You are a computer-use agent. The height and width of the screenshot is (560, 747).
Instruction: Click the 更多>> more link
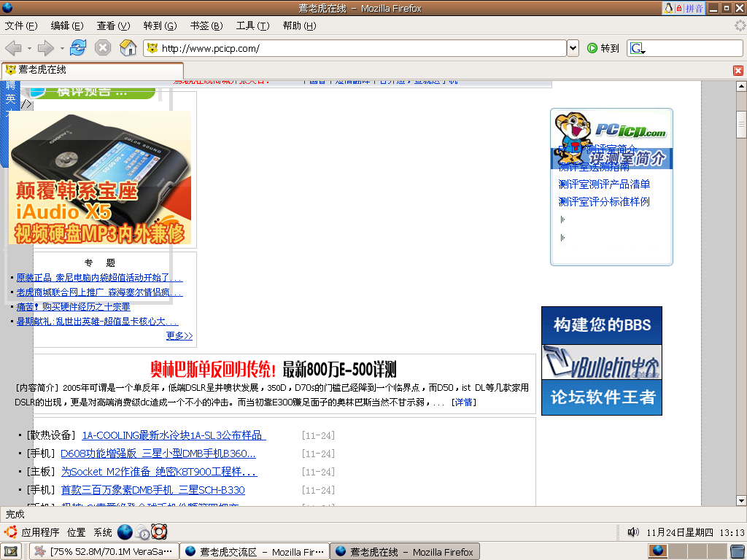[x=179, y=335]
